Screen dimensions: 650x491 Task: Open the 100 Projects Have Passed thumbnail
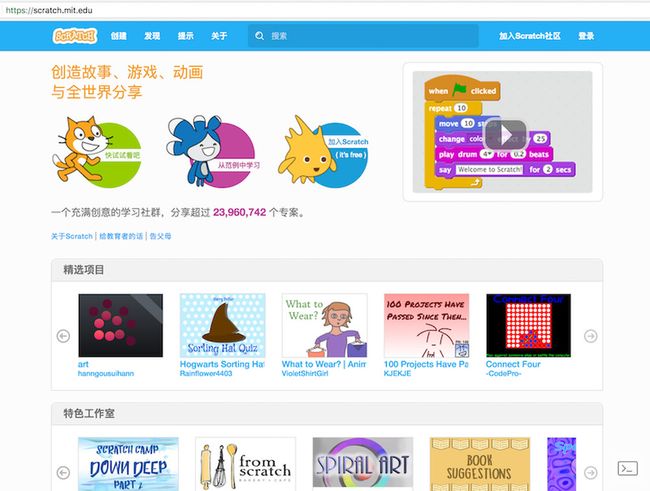[x=427, y=326]
